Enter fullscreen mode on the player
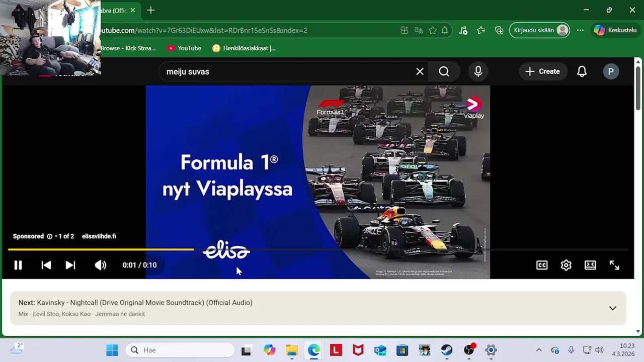This screenshot has height=362, width=644. (614, 265)
